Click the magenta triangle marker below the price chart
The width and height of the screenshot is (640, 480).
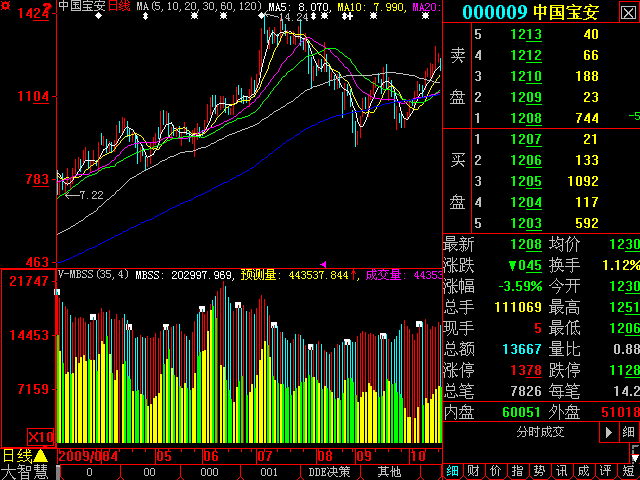point(323,264)
